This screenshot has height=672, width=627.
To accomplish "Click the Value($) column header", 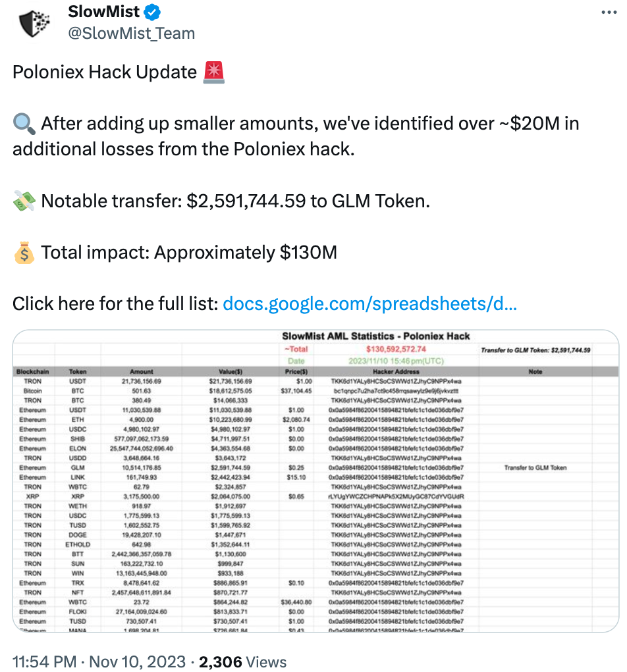I will [x=231, y=372].
